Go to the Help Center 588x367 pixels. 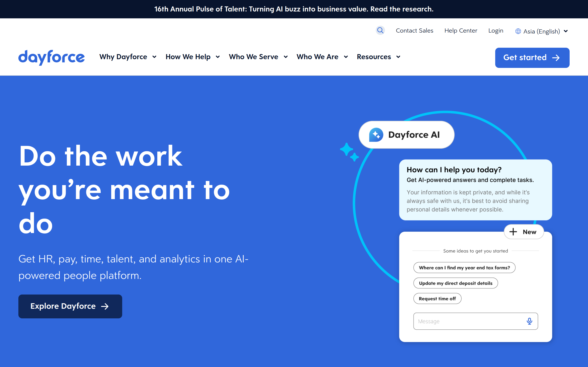pyautogui.click(x=461, y=31)
